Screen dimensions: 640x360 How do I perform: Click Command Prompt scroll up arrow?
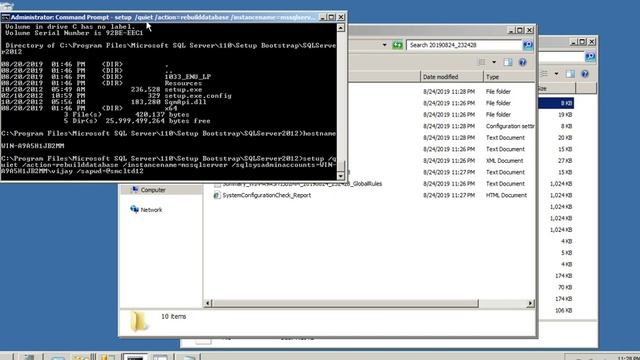341,27
